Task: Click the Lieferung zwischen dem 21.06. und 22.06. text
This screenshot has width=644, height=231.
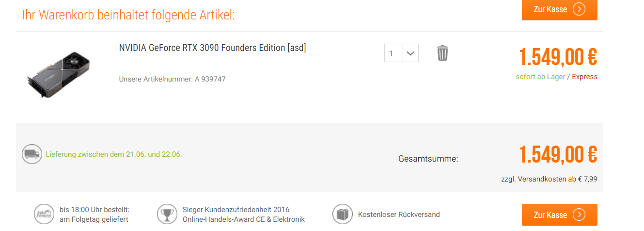Action: point(114,154)
